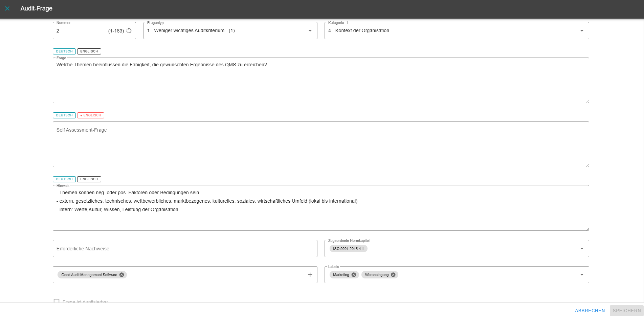Remove the Marketing label chip
This screenshot has height=317, width=644.
coord(354,275)
